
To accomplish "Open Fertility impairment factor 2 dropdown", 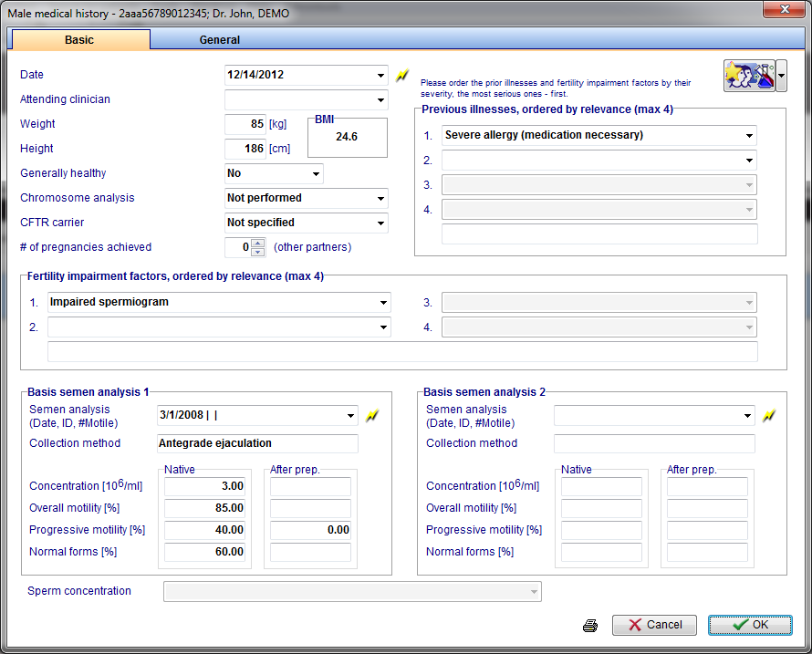I will click(383, 327).
